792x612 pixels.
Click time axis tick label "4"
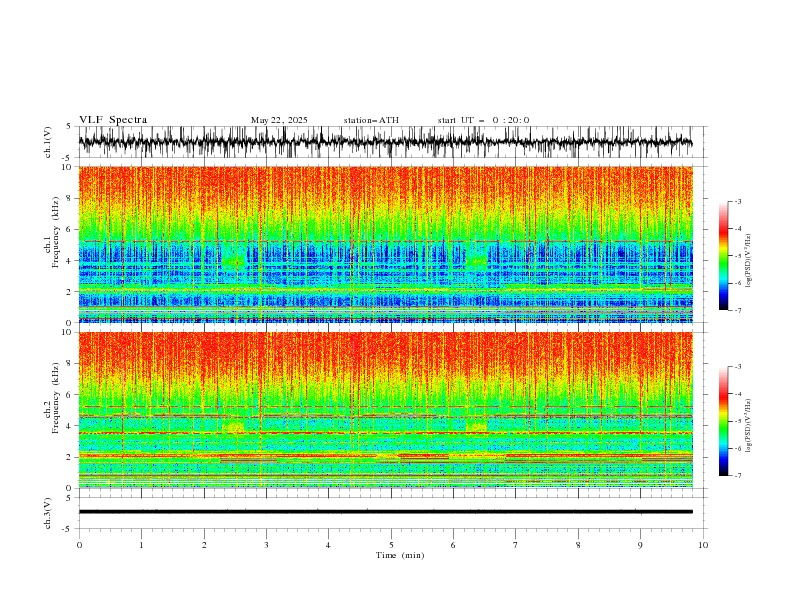[x=328, y=545]
